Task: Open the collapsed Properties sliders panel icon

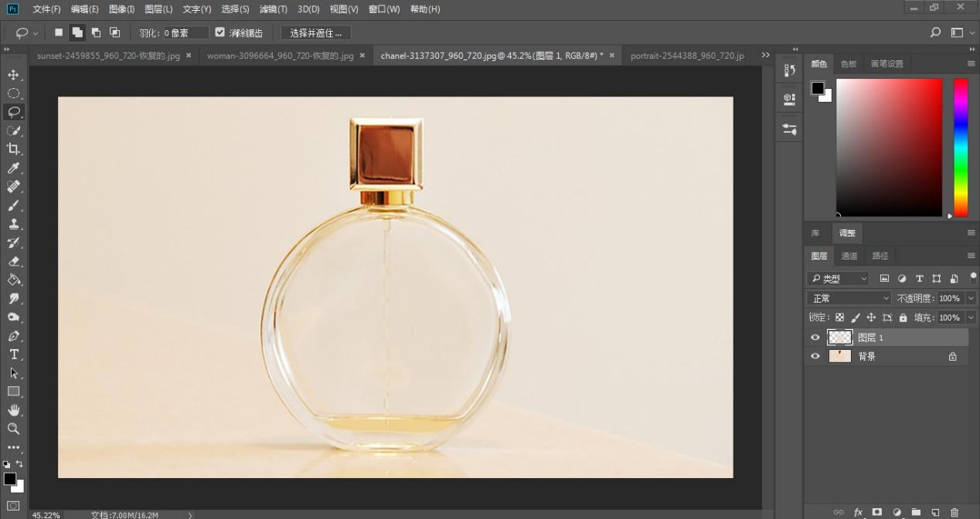Action: [789, 129]
